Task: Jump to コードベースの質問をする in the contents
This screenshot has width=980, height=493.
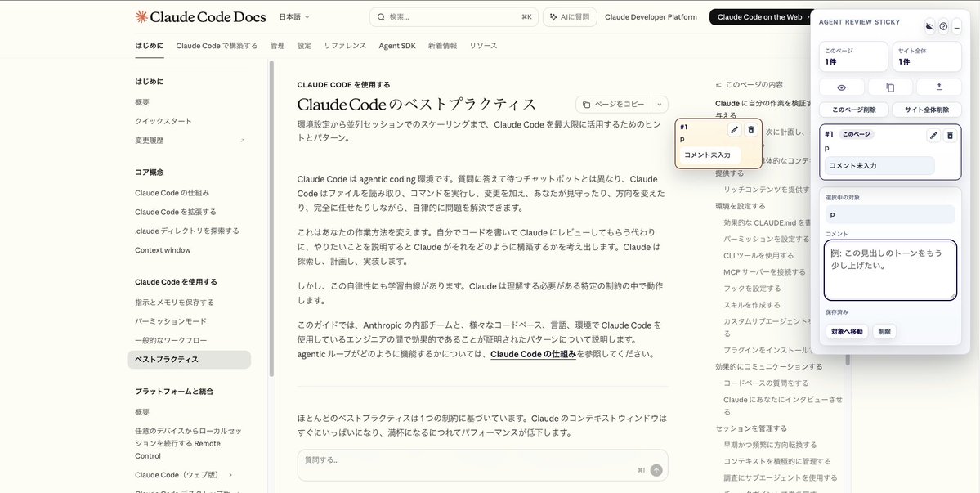Action: [x=766, y=383]
